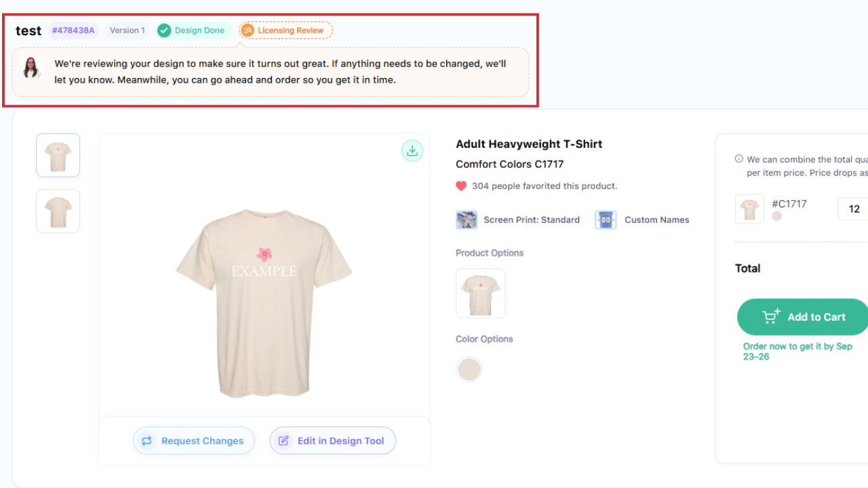Select the front view shirt thumbnail
The height and width of the screenshot is (488, 868).
pyautogui.click(x=58, y=155)
